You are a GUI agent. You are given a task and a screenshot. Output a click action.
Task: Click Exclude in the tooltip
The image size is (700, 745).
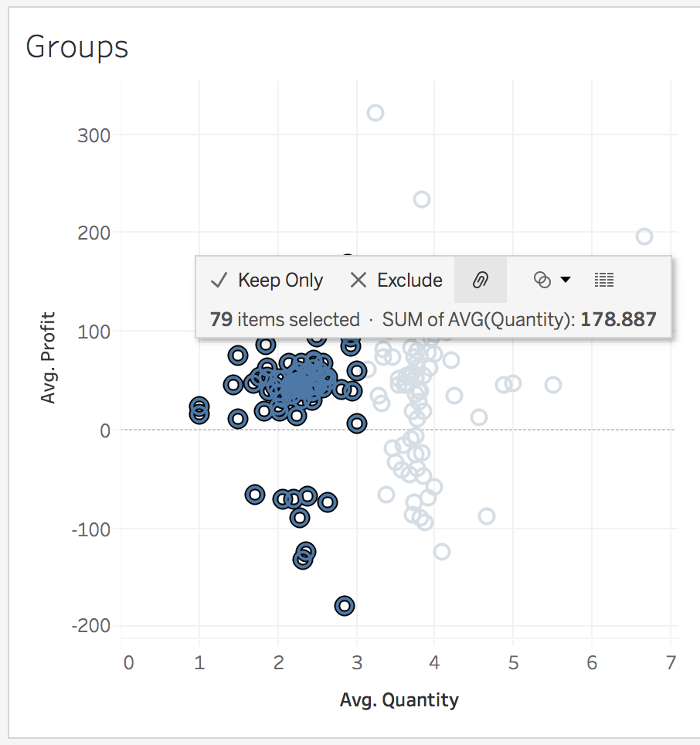coord(396,280)
